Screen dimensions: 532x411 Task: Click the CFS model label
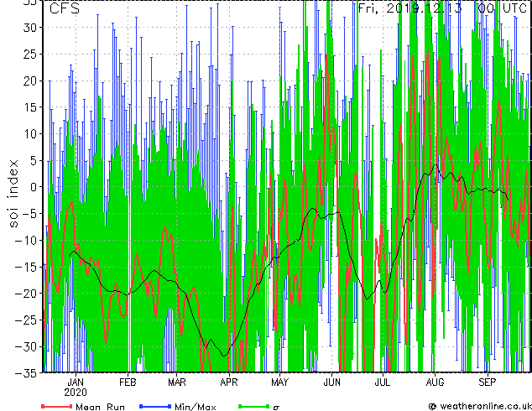coord(65,8)
